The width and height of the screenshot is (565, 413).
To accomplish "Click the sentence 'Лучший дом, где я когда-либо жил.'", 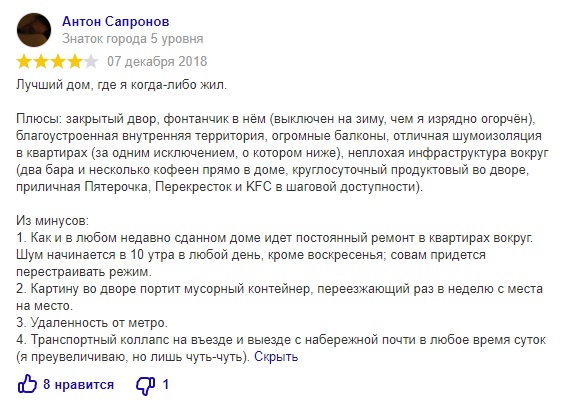I will pos(121,85).
